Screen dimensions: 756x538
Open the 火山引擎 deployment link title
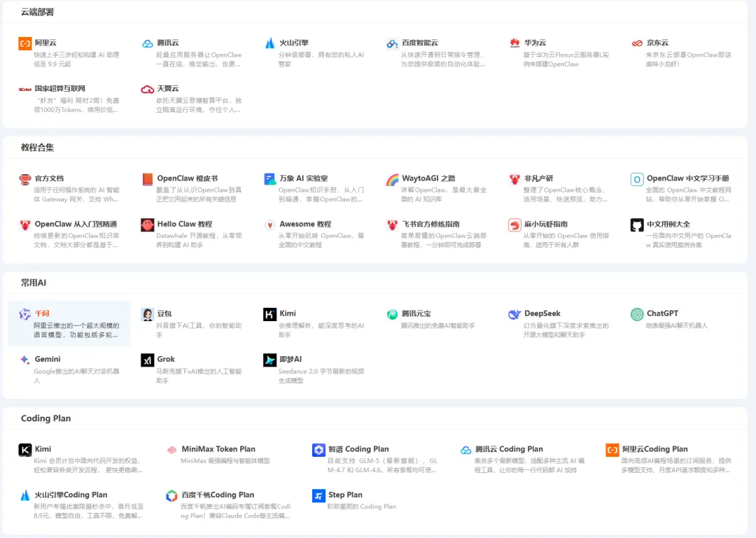pos(294,43)
